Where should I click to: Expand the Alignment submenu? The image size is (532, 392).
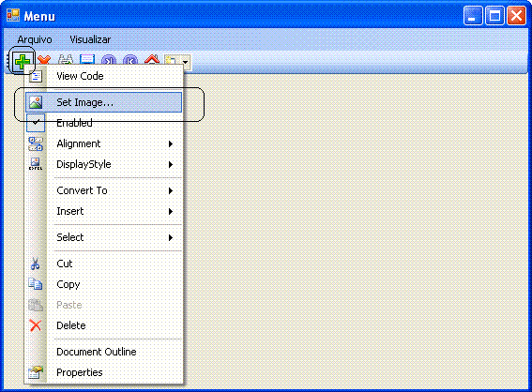(x=103, y=143)
